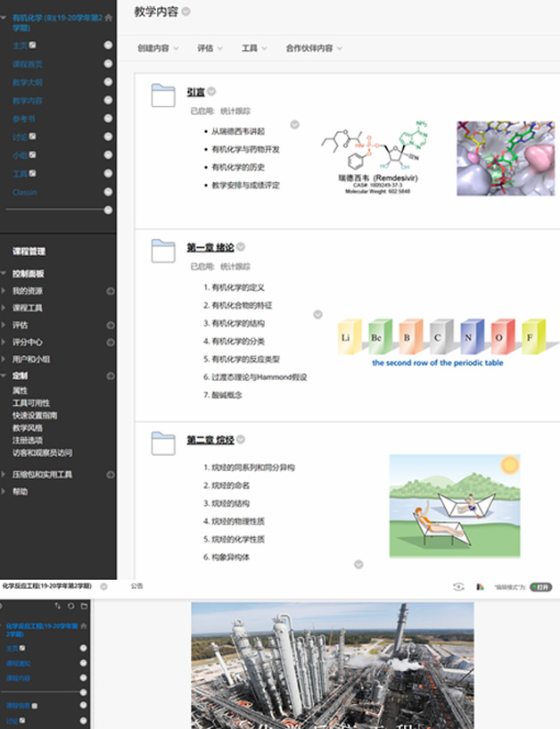Click the refresh icon in lower sidebar toolbar
Screen dimensions: 560x729
pos(70,606)
